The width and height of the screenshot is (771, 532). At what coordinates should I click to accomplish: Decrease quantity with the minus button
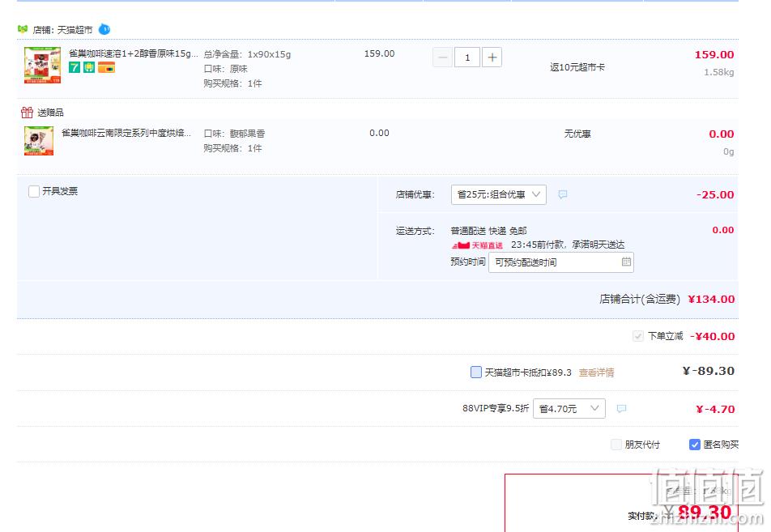pos(442,57)
